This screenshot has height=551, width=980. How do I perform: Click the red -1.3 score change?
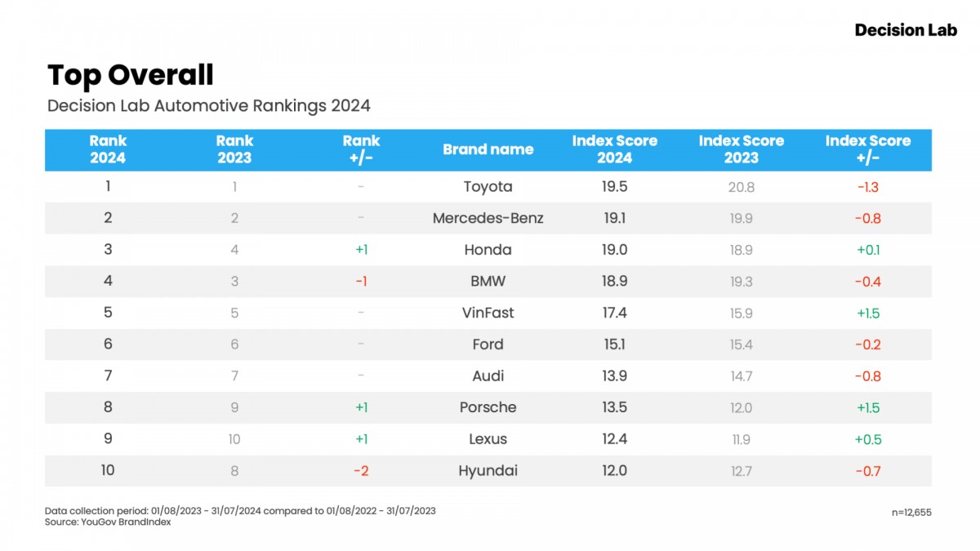click(x=867, y=187)
